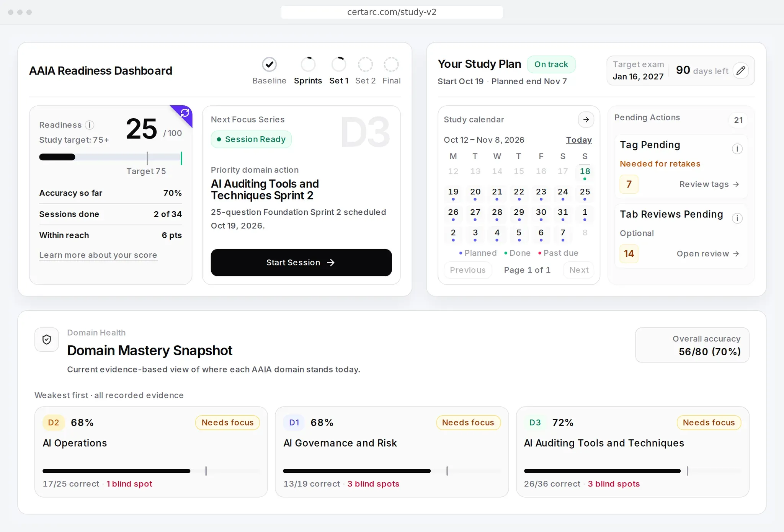Image resolution: width=784 pixels, height=532 pixels.
Task: Click Needs focus badge on AI Governance
Action: [x=468, y=423]
